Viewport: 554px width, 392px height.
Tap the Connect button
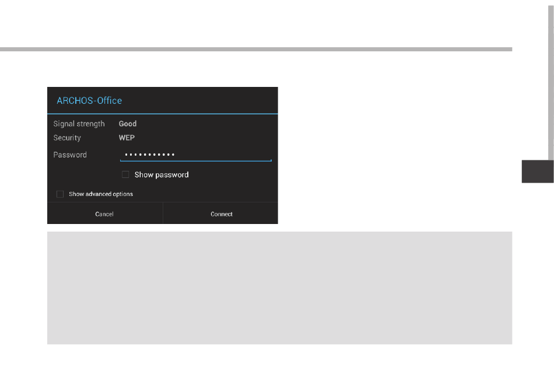tap(221, 213)
